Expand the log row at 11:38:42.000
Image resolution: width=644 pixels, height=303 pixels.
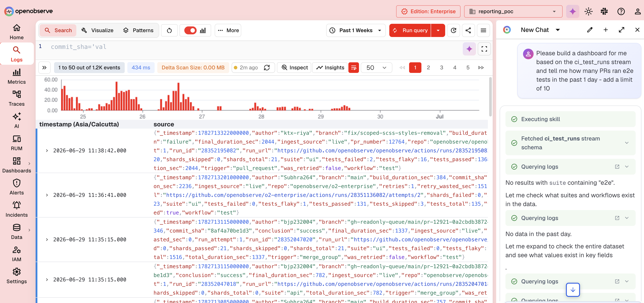tap(47, 150)
